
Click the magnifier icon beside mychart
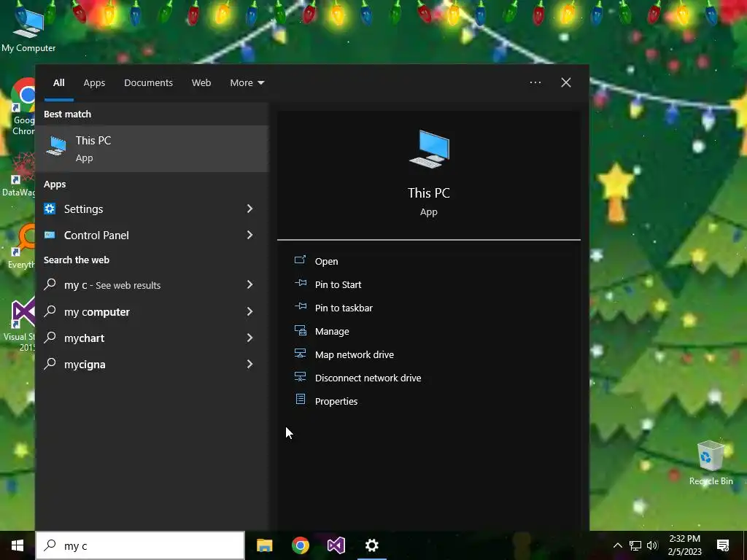click(x=50, y=338)
